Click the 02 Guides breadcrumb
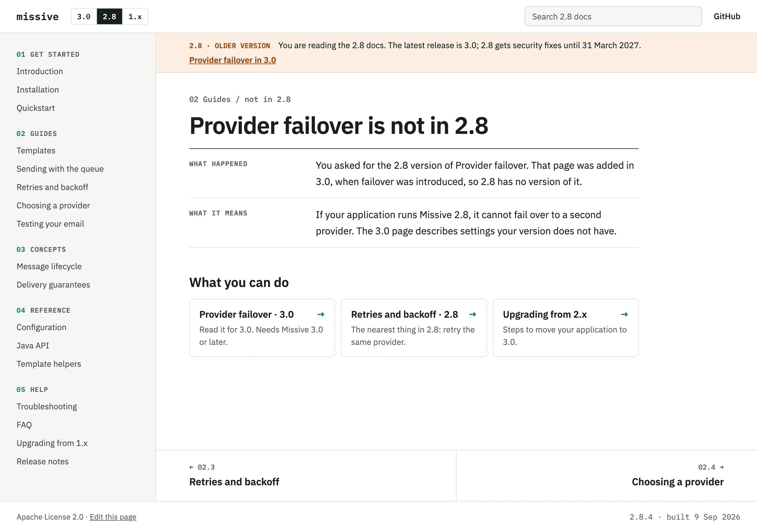 [210, 100]
